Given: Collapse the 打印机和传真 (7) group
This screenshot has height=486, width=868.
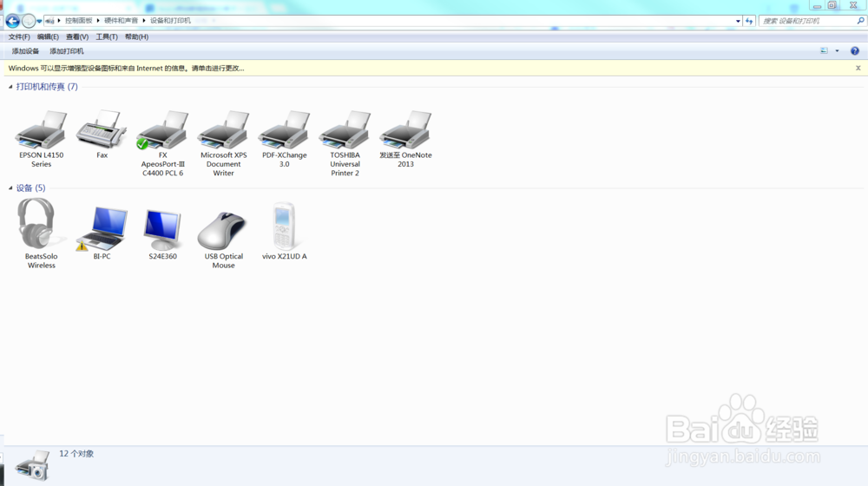Looking at the screenshot, I should coord(10,87).
